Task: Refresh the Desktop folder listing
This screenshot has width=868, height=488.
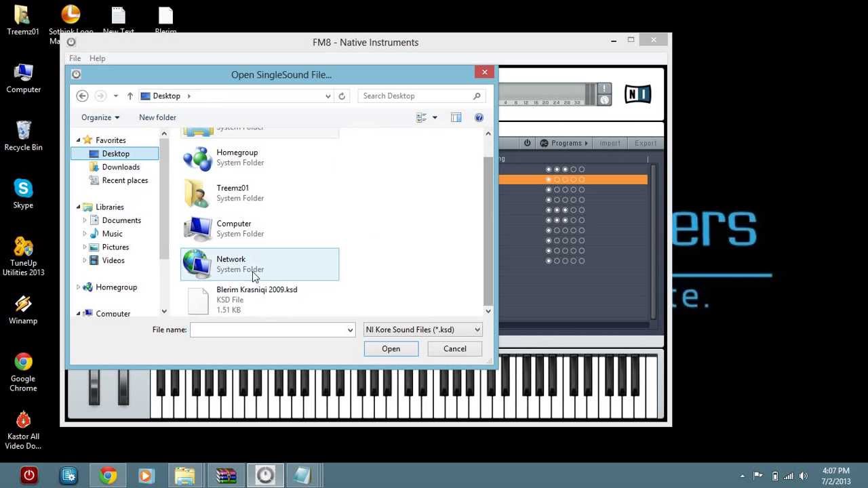Action: pos(342,96)
